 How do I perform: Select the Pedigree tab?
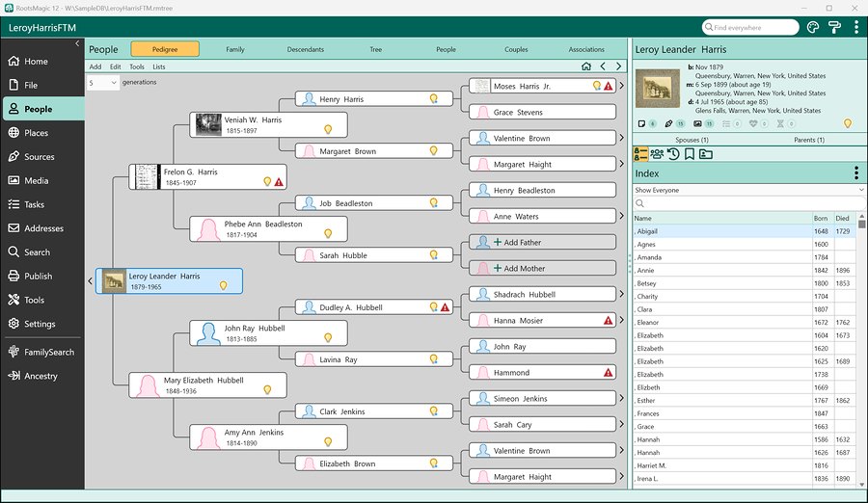point(165,49)
